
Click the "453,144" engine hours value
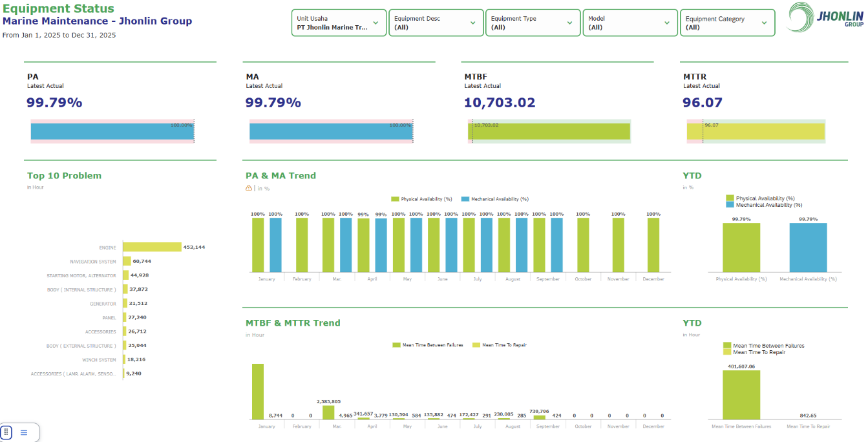pos(194,247)
